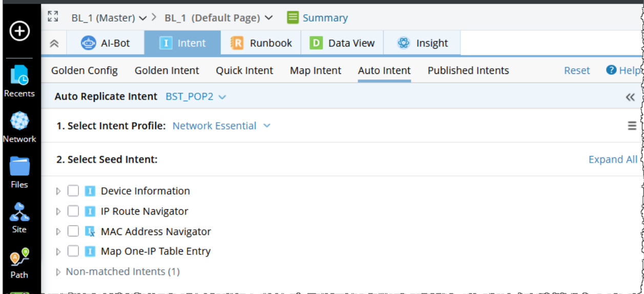Check the MAC Address Navigator checkbox
This screenshot has width=644, height=294.
pos(73,231)
